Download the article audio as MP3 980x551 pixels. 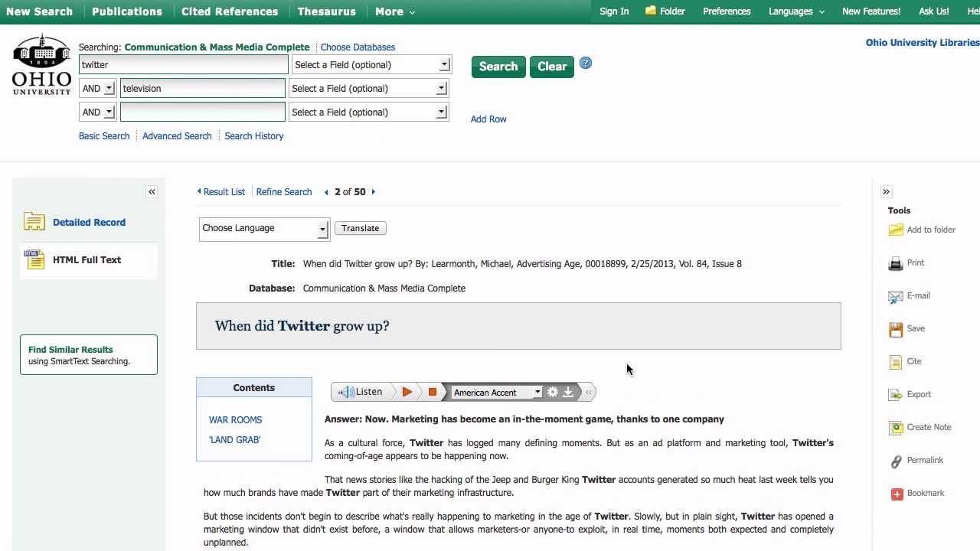568,392
